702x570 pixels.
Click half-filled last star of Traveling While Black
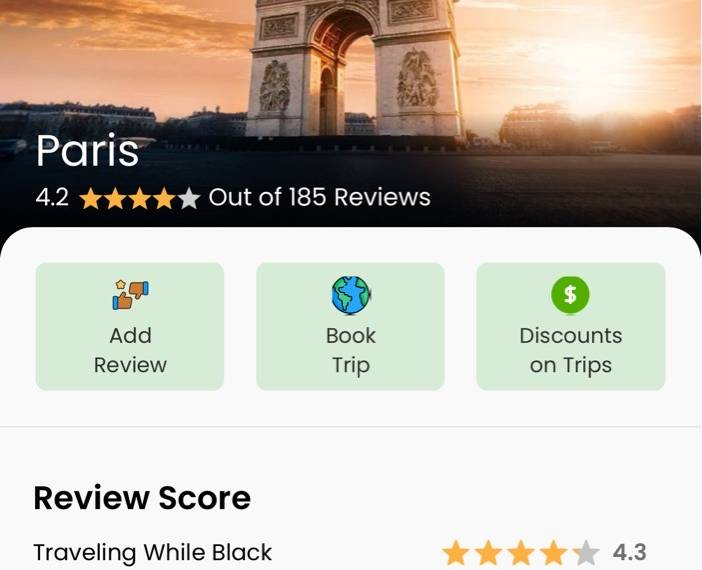586,553
